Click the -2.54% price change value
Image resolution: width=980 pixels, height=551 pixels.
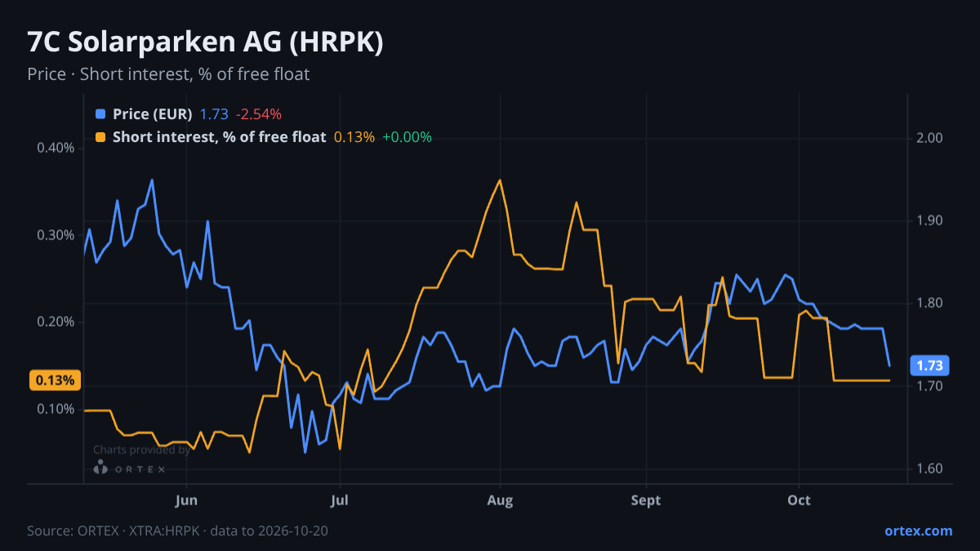point(259,114)
